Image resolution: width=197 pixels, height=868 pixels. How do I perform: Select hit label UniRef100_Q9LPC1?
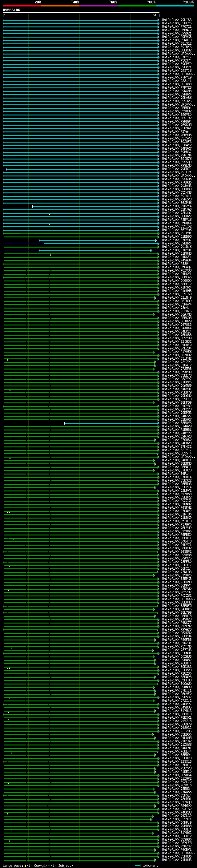[x=176, y=67]
